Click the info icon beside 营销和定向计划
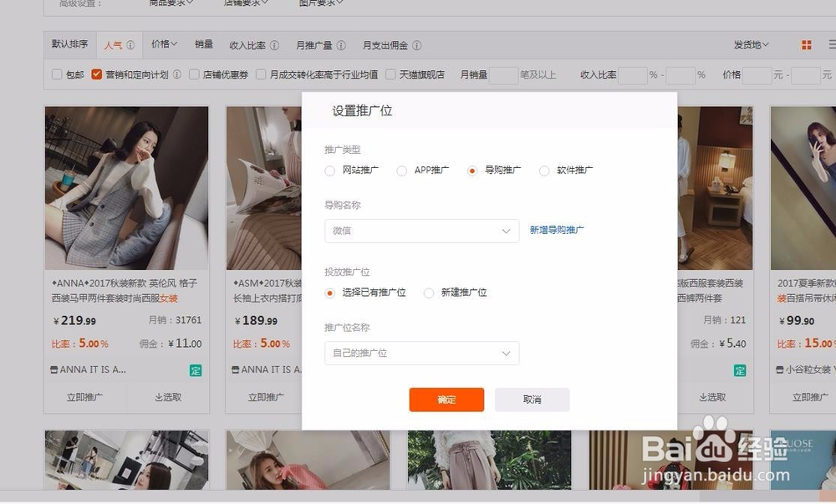 pyautogui.click(x=176, y=74)
